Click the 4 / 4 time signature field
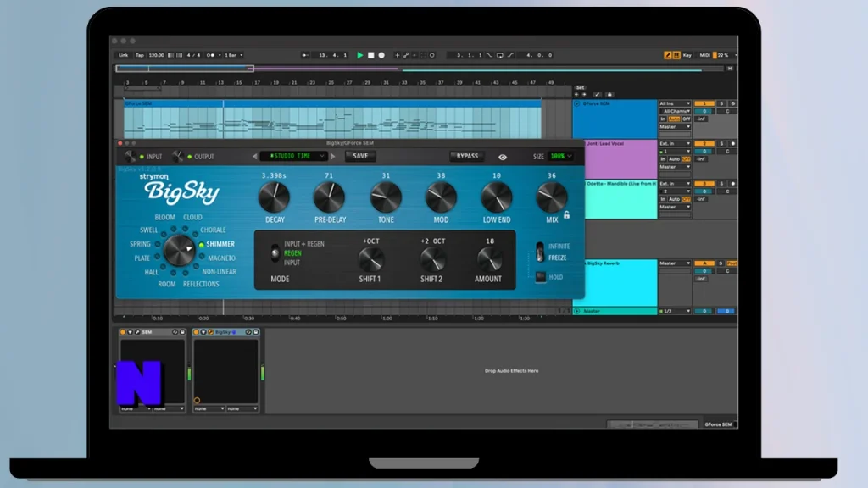The image size is (868, 488). tap(194, 55)
